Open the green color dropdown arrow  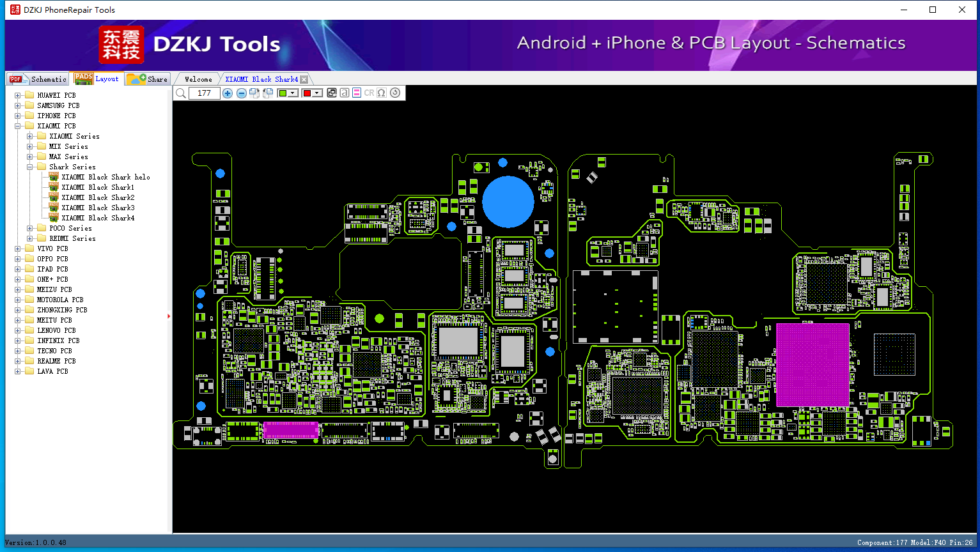tap(293, 93)
